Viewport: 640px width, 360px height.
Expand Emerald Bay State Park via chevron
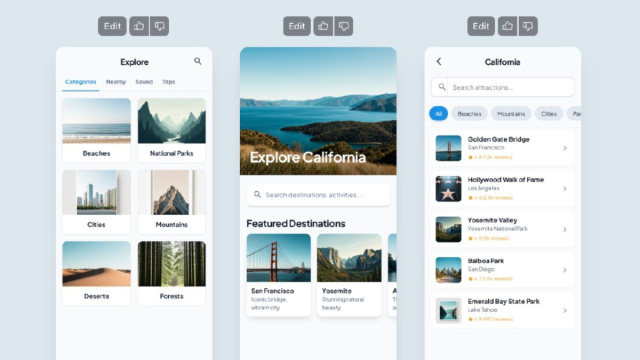565,310
